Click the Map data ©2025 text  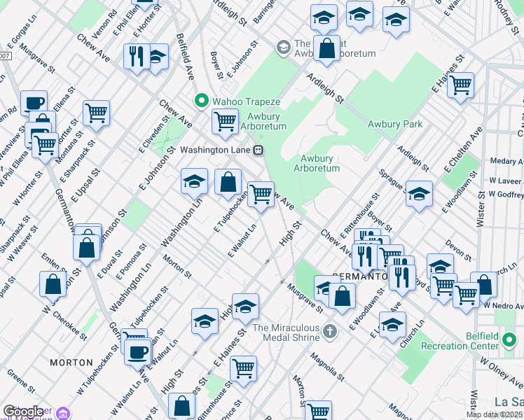(x=495, y=415)
